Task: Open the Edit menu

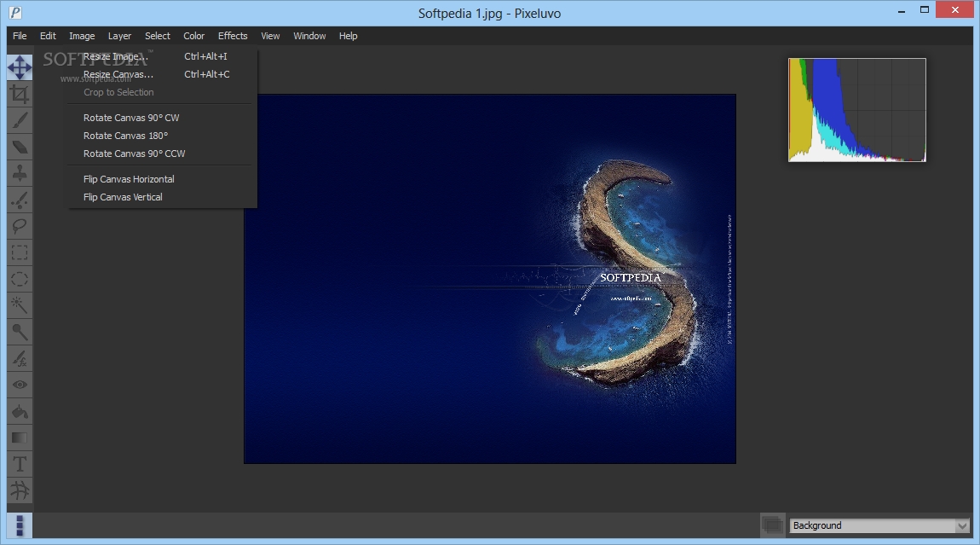Action: tap(48, 36)
